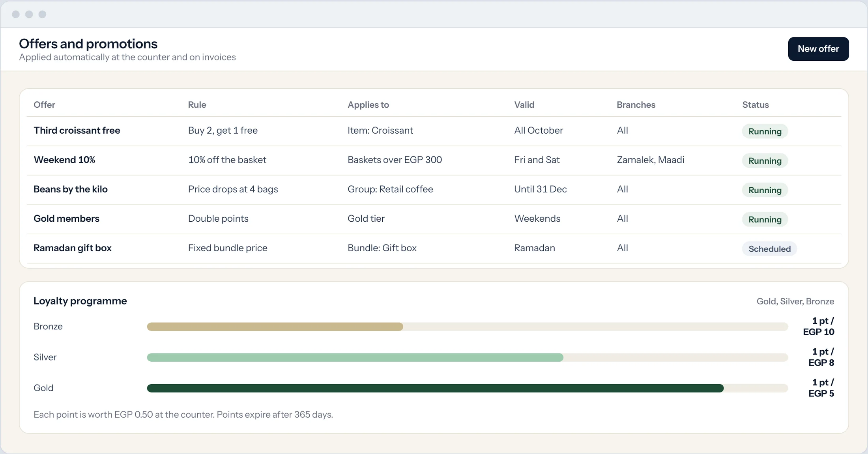Click the 'Buy 2, get 1 free' rule
The width and height of the screenshot is (868, 454).
[223, 131]
